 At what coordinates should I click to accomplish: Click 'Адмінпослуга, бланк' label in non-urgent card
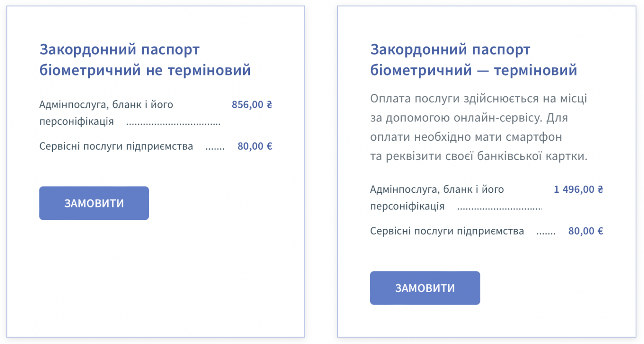(106, 105)
